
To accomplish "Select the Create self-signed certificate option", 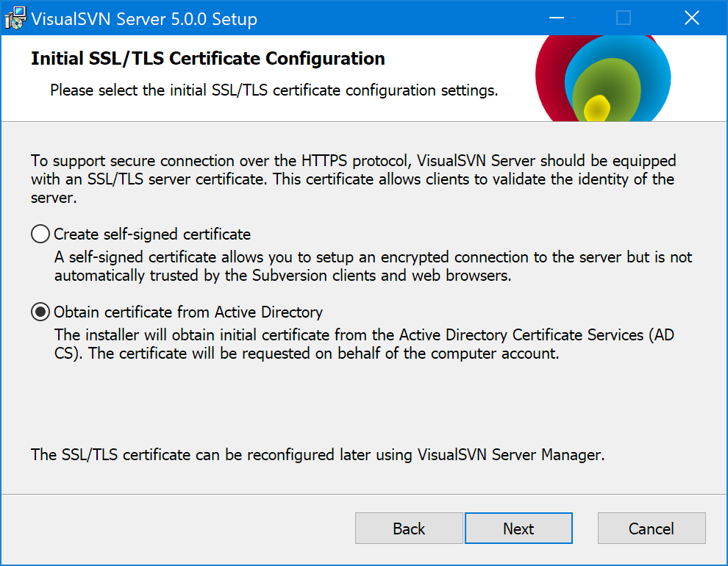I will coord(40,234).
